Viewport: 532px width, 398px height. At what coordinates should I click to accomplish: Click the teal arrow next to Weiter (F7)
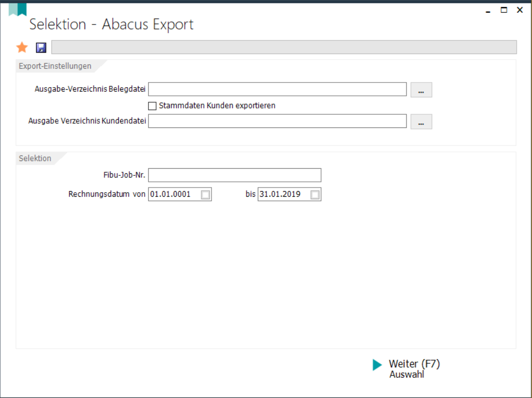click(x=377, y=365)
